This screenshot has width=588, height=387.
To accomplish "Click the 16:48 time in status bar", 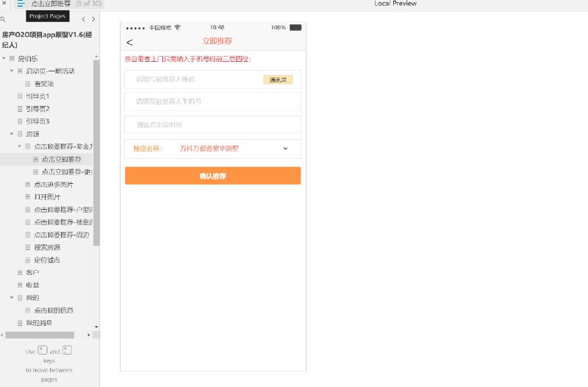I will coord(217,27).
